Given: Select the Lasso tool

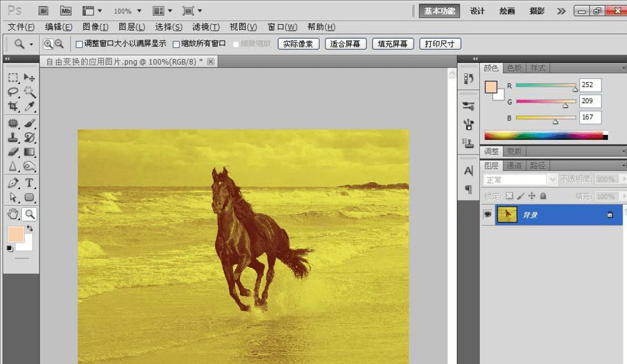Looking at the screenshot, I should (13, 92).
